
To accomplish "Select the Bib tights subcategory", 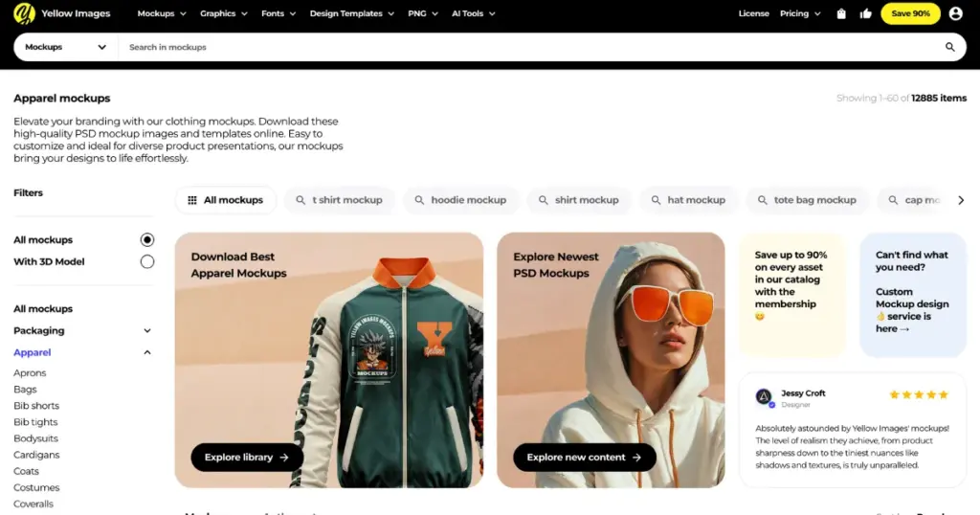I will coord(35,422).
